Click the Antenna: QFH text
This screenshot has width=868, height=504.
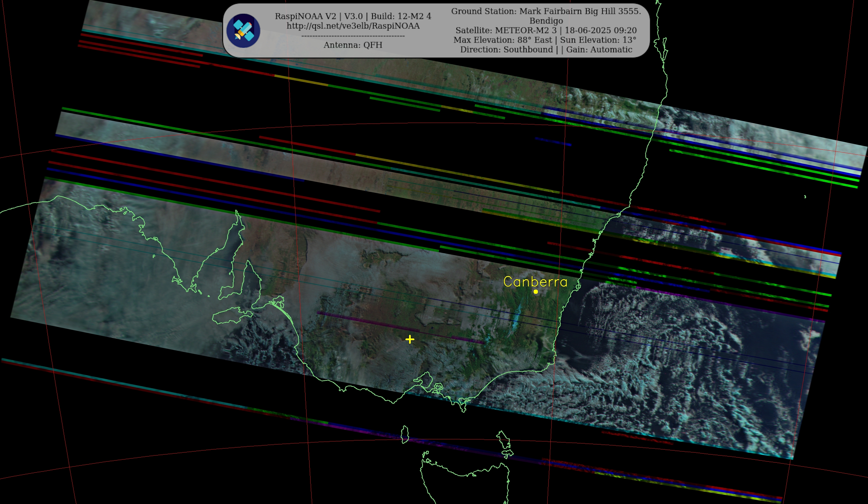click(353, 45)
